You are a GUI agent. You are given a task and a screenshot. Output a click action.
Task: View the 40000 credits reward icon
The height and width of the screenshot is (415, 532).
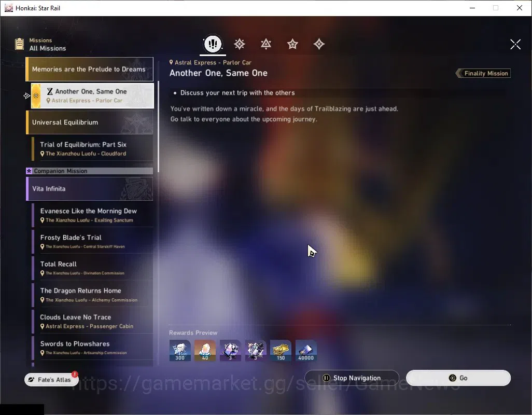point(306,351)
